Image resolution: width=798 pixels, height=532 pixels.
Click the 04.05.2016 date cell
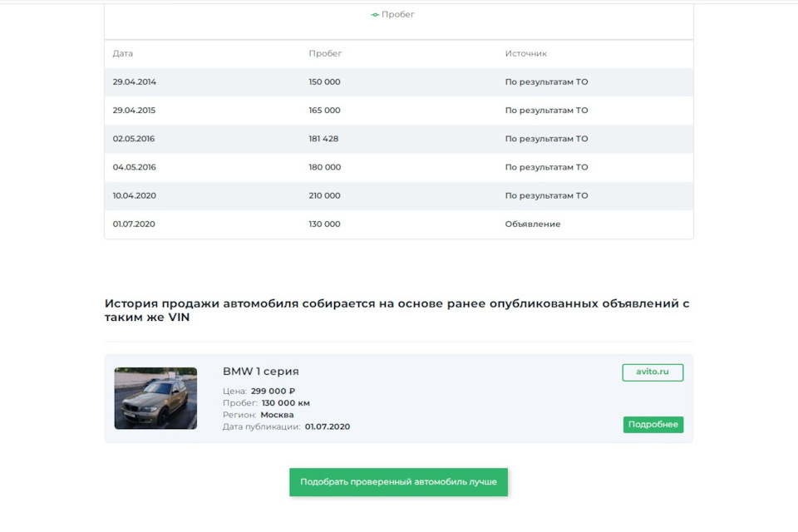pos(135,167)
